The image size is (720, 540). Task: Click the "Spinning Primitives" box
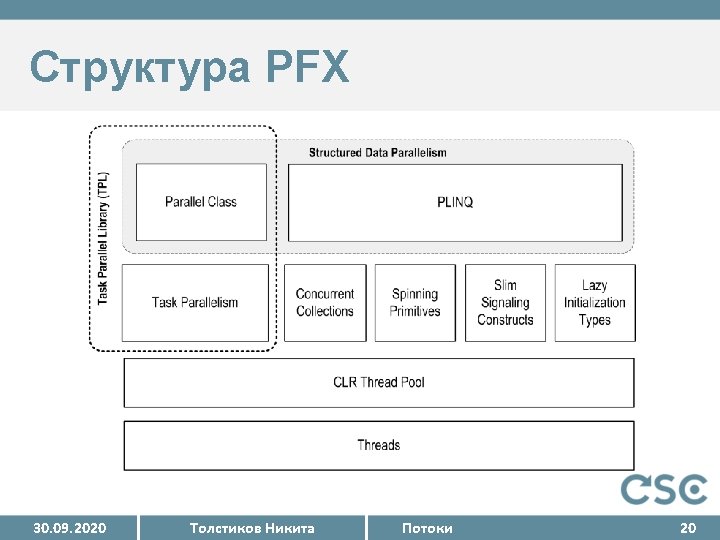click(x=415, y=303)
